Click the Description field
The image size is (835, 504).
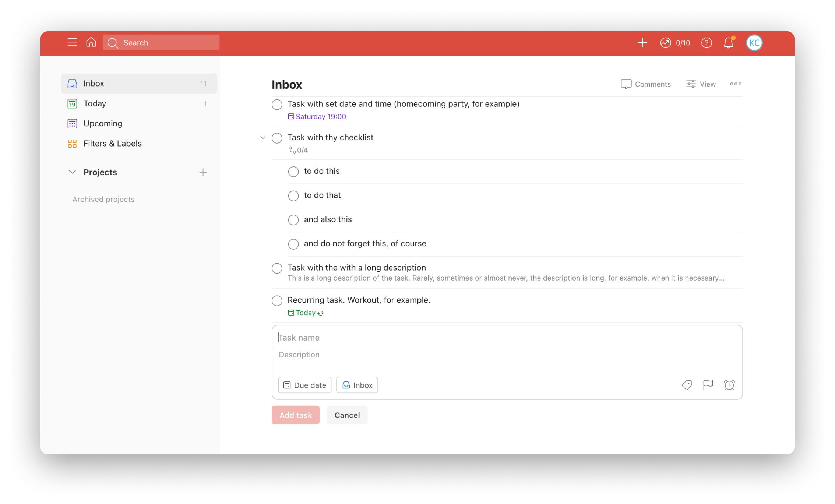(x=507, y=355)
